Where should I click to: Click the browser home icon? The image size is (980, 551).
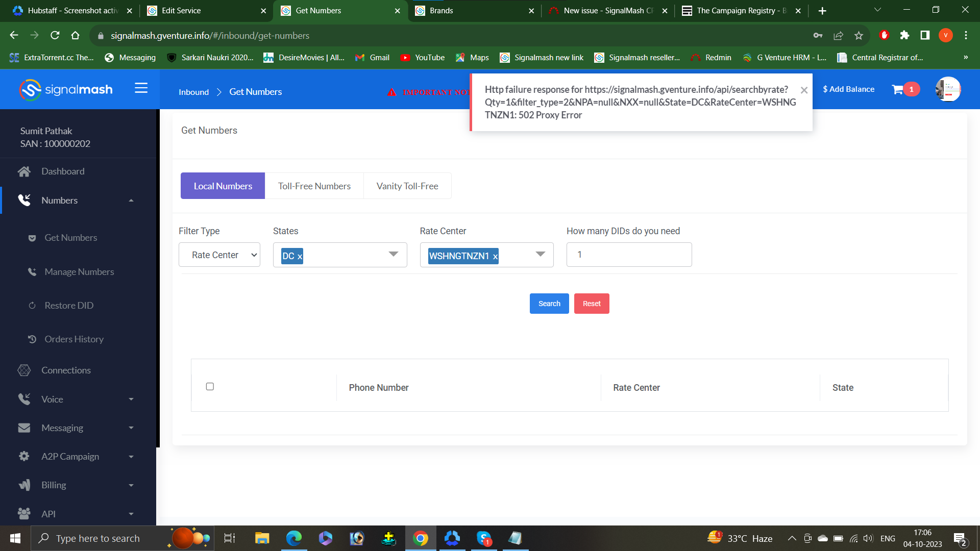[75, 35]
